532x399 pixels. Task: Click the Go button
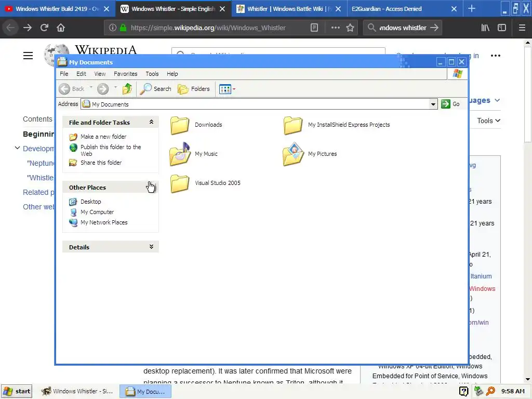tap(450, 104)
